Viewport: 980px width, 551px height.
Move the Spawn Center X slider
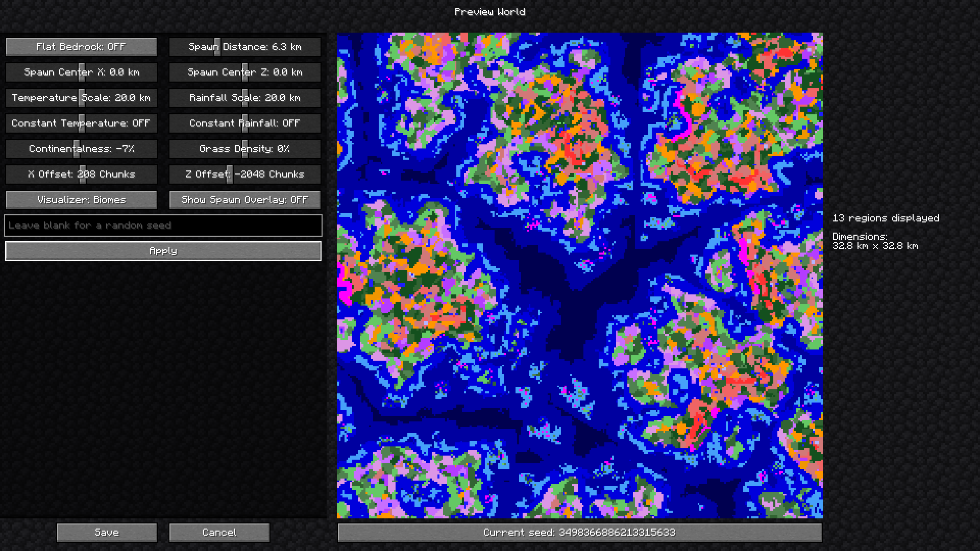[82, 72]
